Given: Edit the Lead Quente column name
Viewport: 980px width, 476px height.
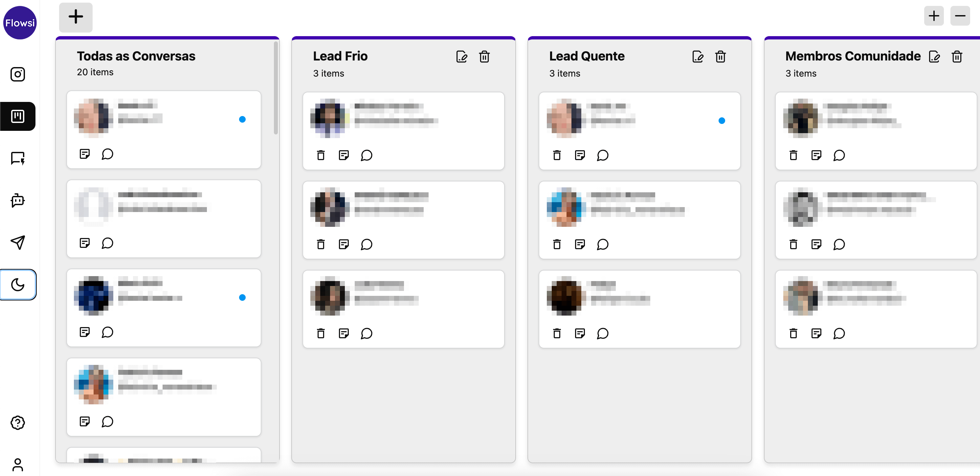Looking at the screenshot, I should tap(698, 57).
